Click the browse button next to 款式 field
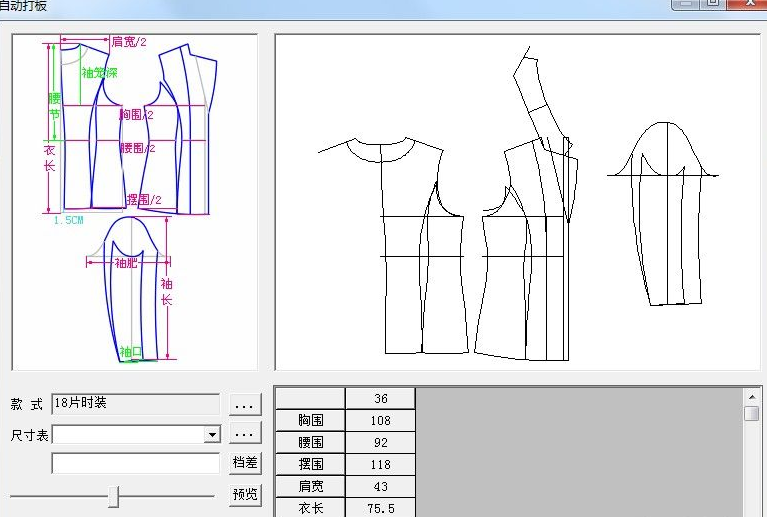 [x=245, y=404]
